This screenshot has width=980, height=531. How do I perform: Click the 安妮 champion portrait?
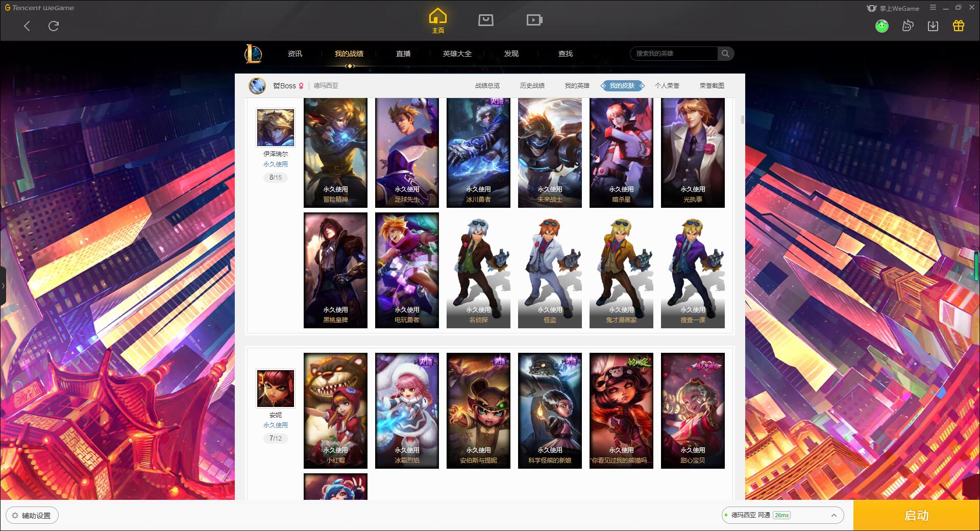click(275, 389)
